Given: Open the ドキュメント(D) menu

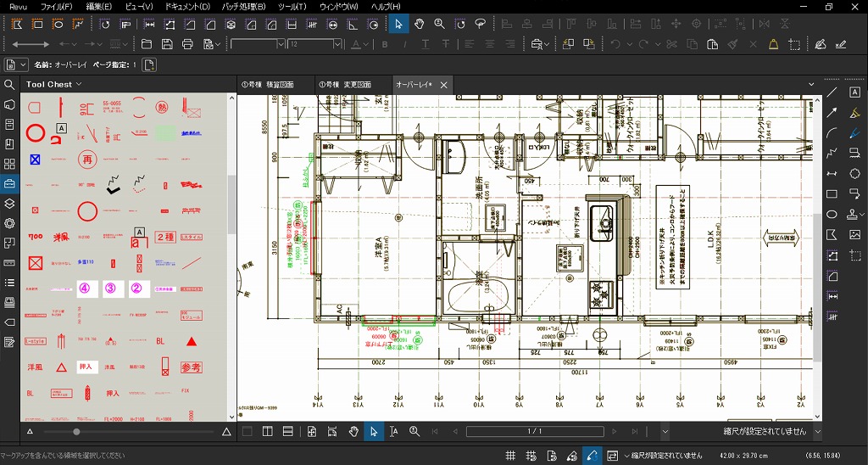Looking at the screenshot, I should (187, 7).
